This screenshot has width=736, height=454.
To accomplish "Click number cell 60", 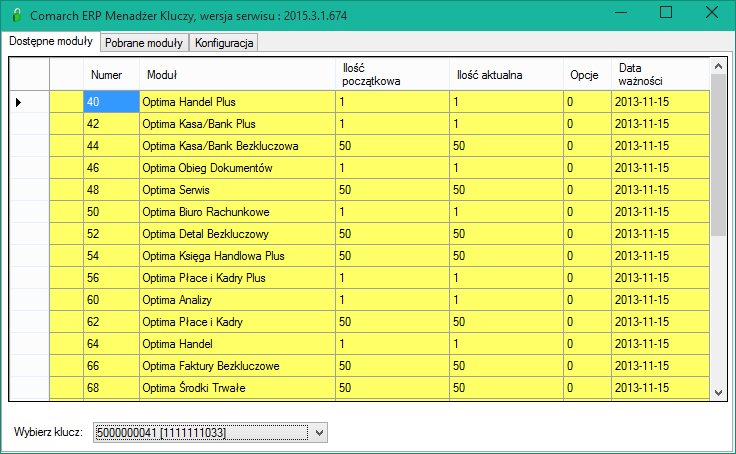I will point(112,300).
